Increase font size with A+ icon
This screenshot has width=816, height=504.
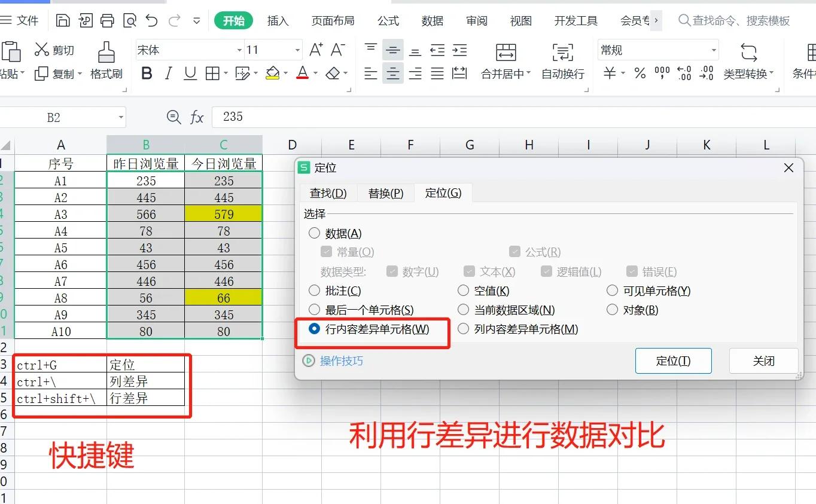pos(316,50)
